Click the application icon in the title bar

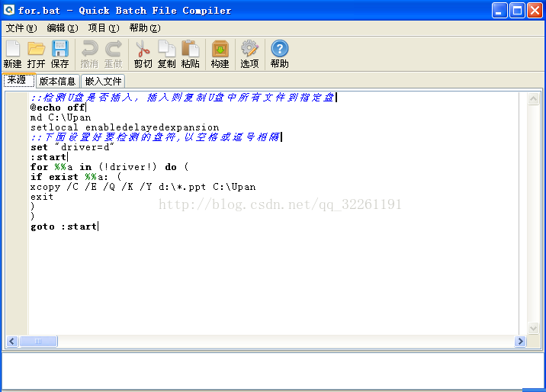8,10
